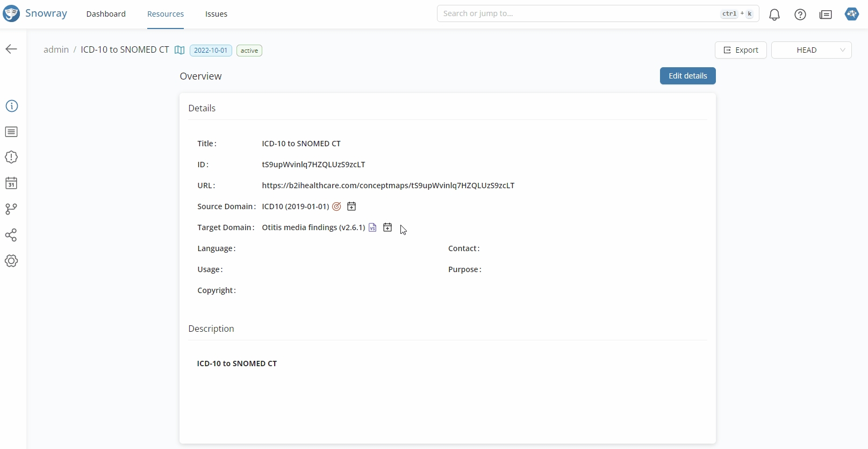Viewport: 868px width, 449px height.
Task: Click the calendar icon next to Target Domain
Action: click(388, 227)
